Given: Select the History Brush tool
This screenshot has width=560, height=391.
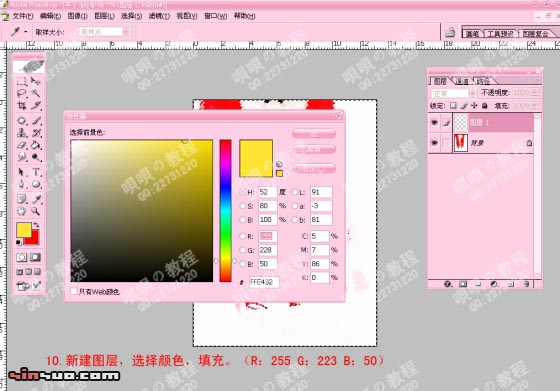Looking at the screenshot, I should pos(36,133).
